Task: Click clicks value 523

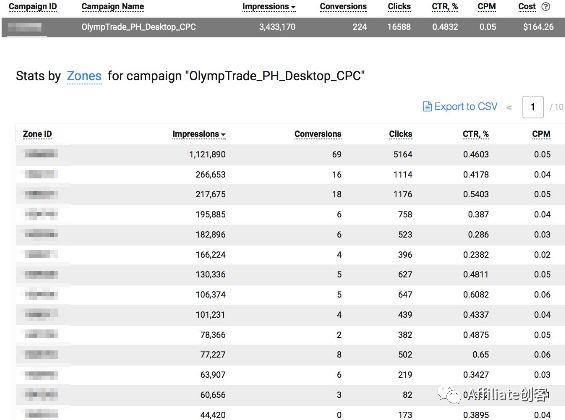Action: click(405, 235)
